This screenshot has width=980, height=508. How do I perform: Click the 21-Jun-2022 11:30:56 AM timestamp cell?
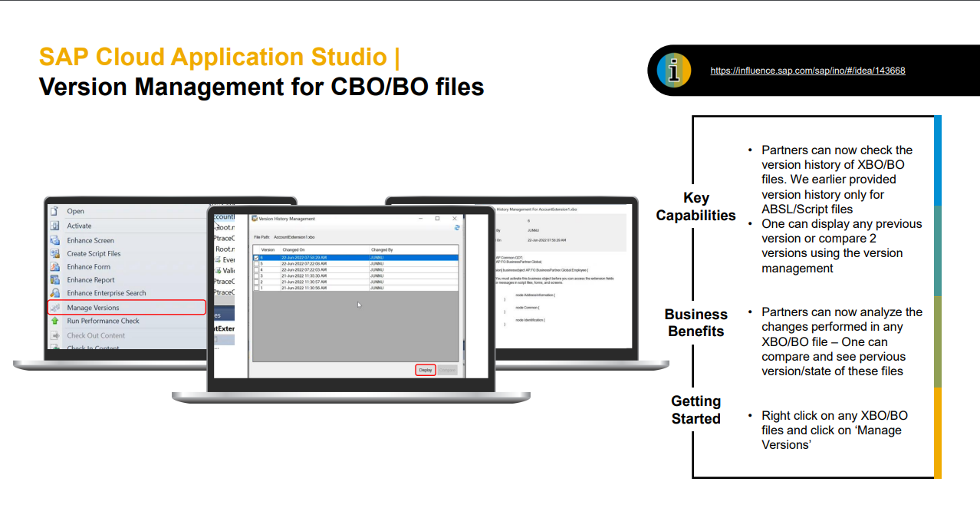[304, 289]
